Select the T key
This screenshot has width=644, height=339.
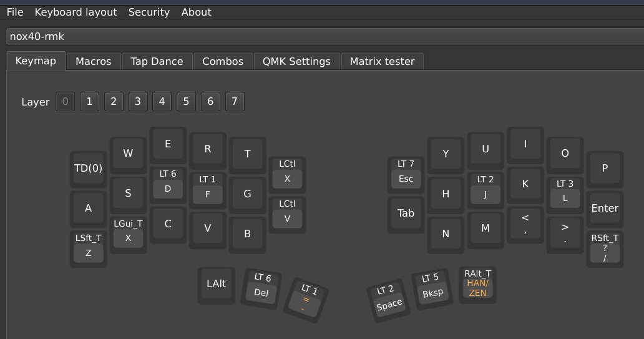point(248,155)
